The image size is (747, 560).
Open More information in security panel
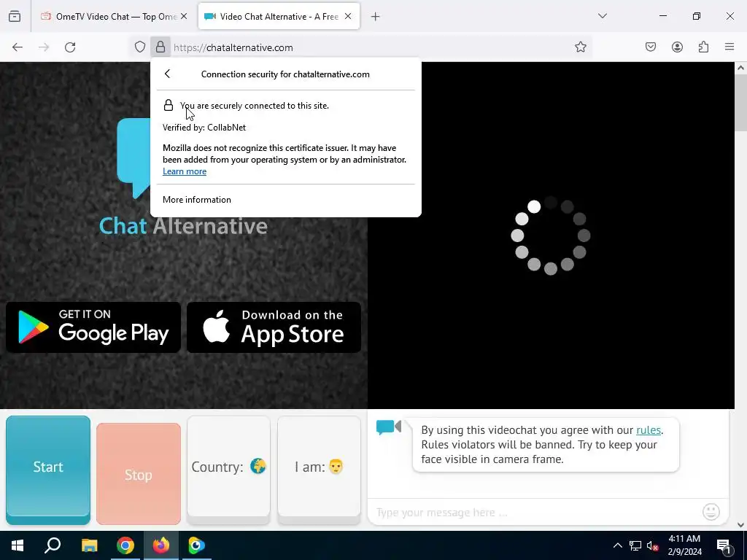(x=197, y=200)
